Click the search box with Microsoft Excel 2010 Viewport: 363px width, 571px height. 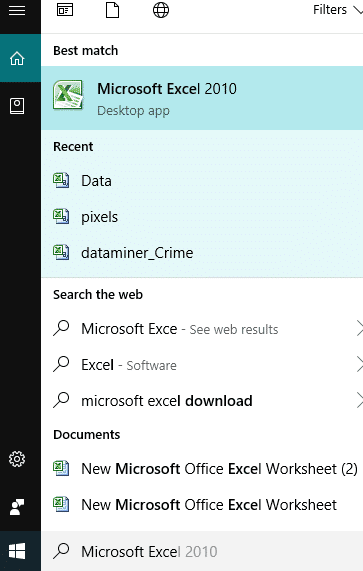pyautogui.click(x=202, y=551)
